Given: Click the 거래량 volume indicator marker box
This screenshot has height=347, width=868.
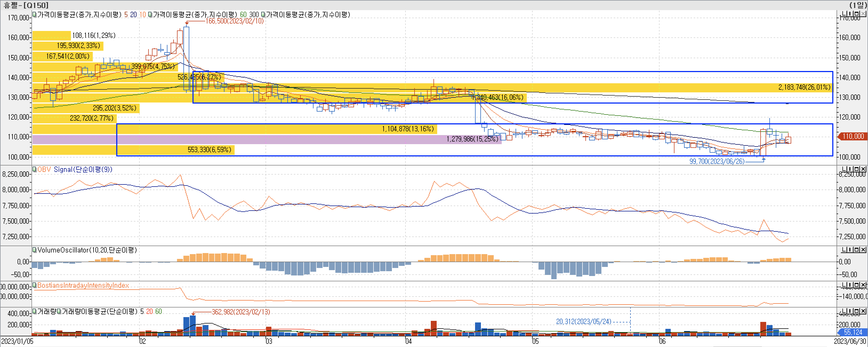Looking at the screenshot, I should pyautogui.click(x=34, y=311).
